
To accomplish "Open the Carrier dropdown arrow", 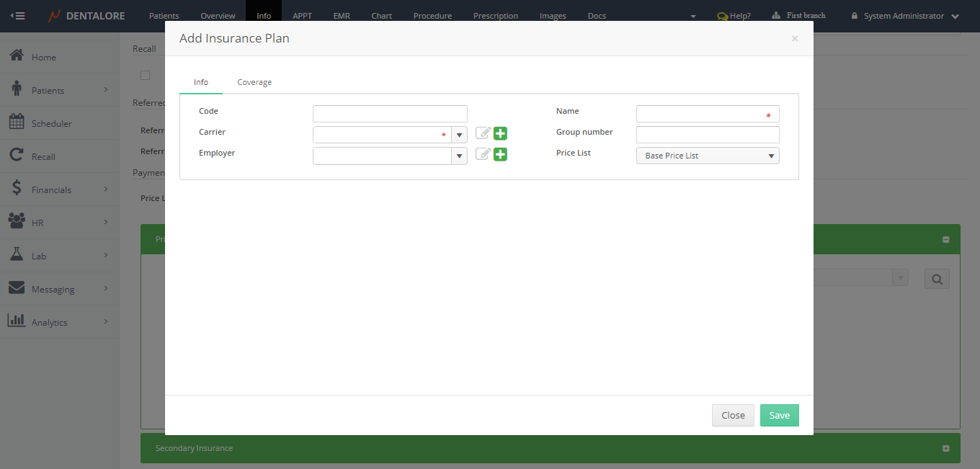I will tap(459, 135).
